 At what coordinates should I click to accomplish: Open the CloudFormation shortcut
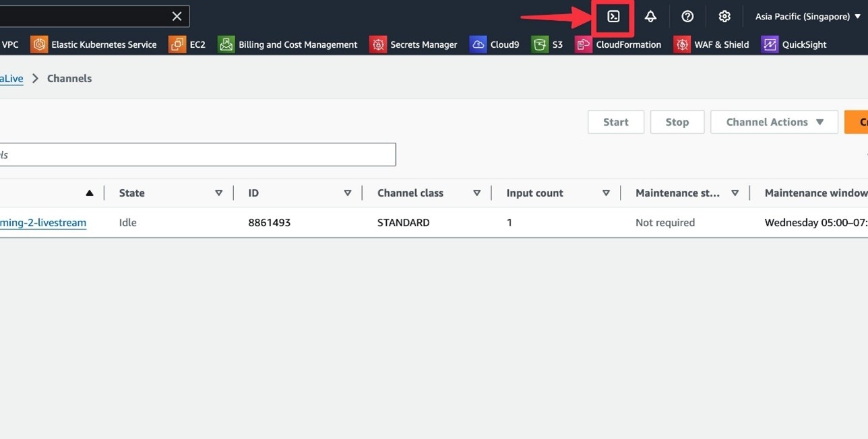618,45
